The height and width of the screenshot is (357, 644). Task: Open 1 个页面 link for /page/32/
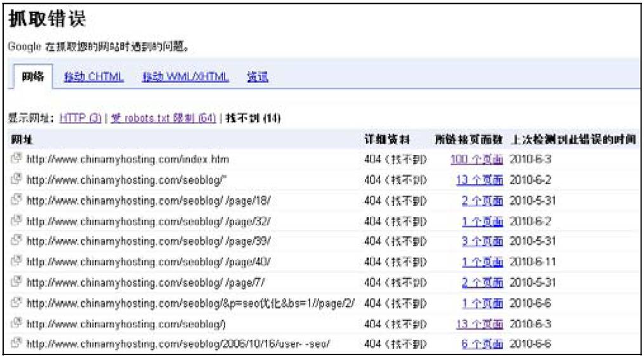click(482, 221)
